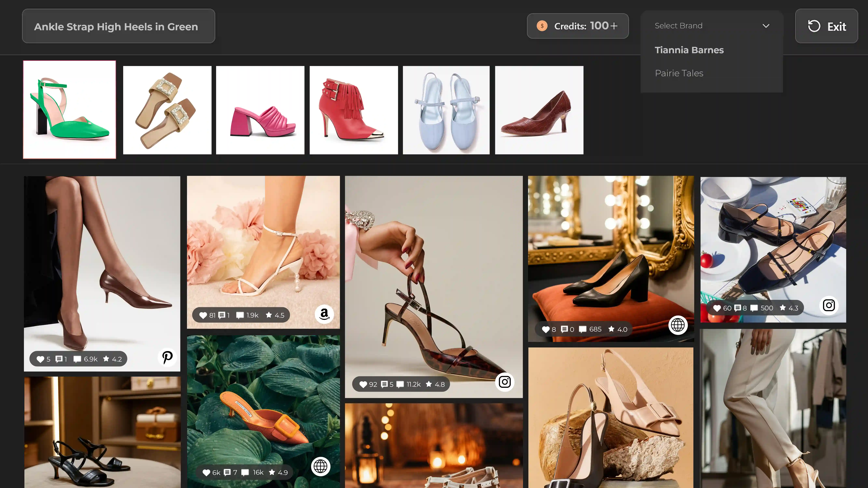Click the Exit button
868x488 pixels.
point(826,26)
